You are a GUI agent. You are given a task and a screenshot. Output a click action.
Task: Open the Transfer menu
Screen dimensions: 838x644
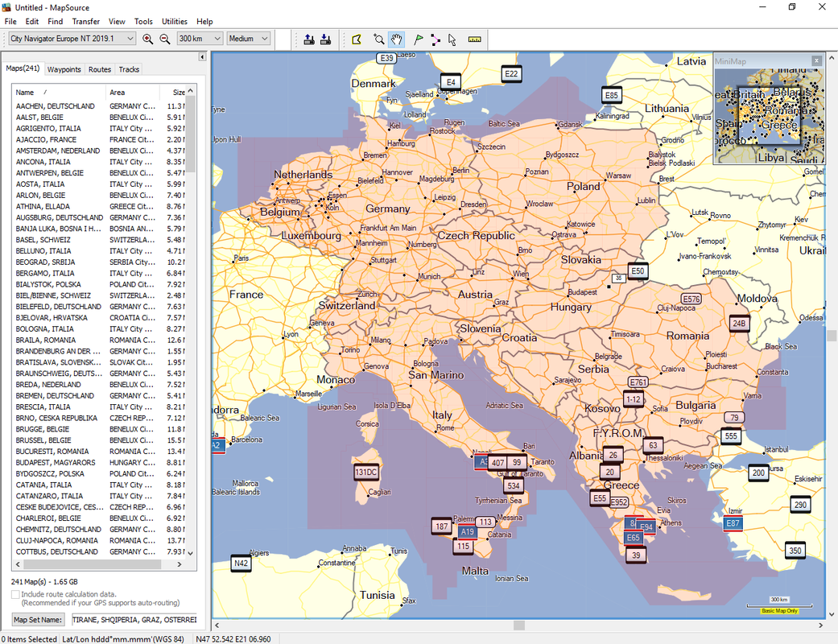[86, 22]
